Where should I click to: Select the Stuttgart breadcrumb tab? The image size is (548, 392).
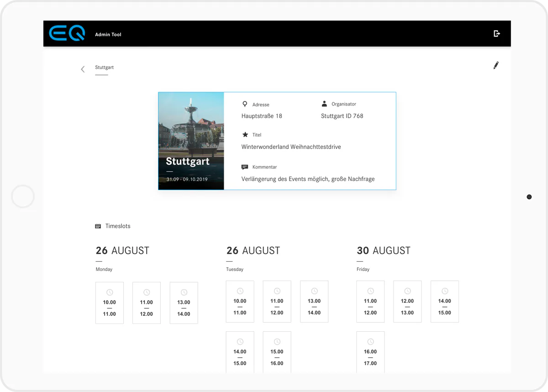pyautogui.click(x=104, y=67)
